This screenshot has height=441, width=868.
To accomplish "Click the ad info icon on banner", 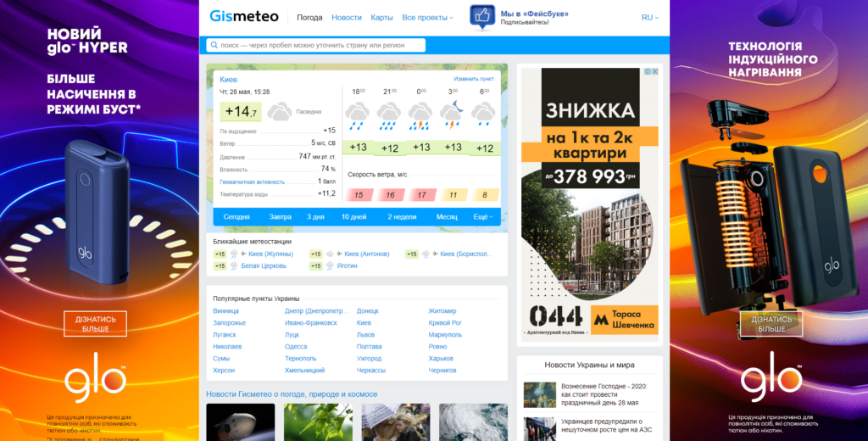I will (x=647, y=71).
